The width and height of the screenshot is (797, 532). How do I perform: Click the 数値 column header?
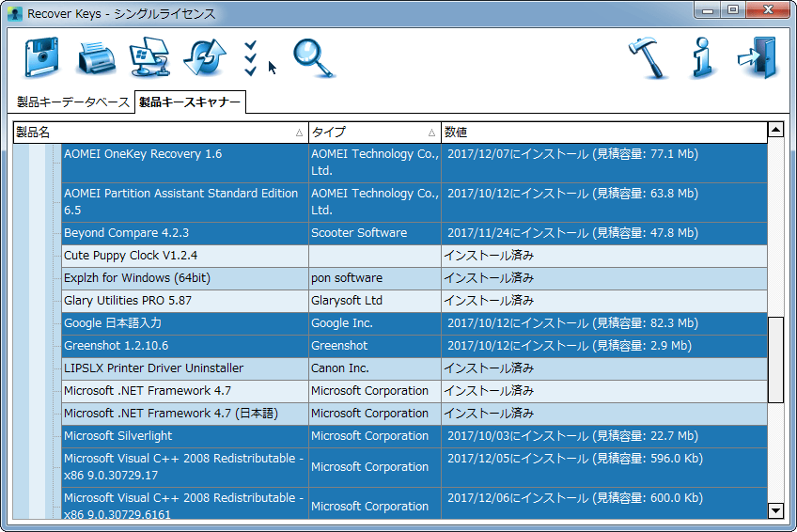point(603,133)
